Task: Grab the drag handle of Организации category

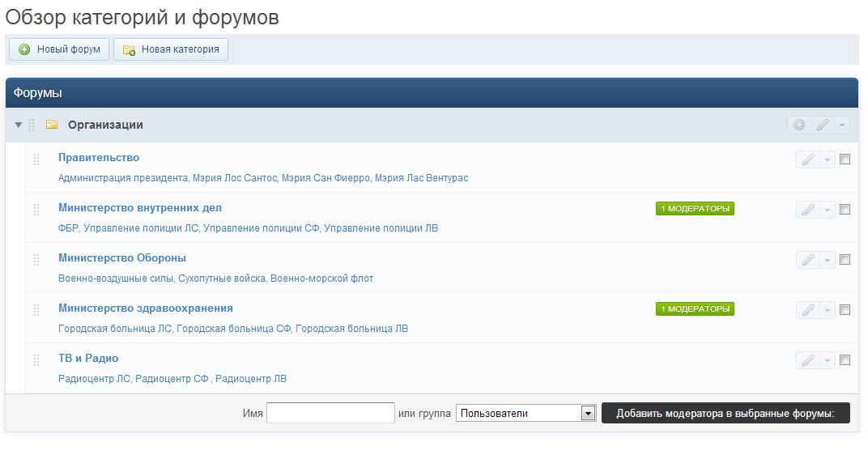Action: point(32,125)
